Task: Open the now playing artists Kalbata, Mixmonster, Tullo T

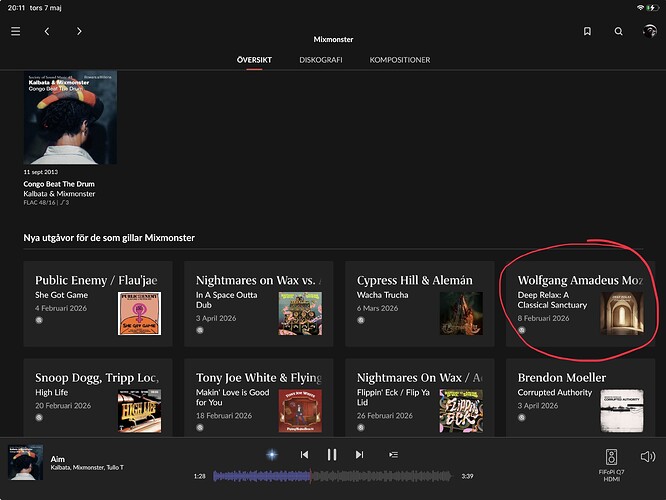Action: 87,468
